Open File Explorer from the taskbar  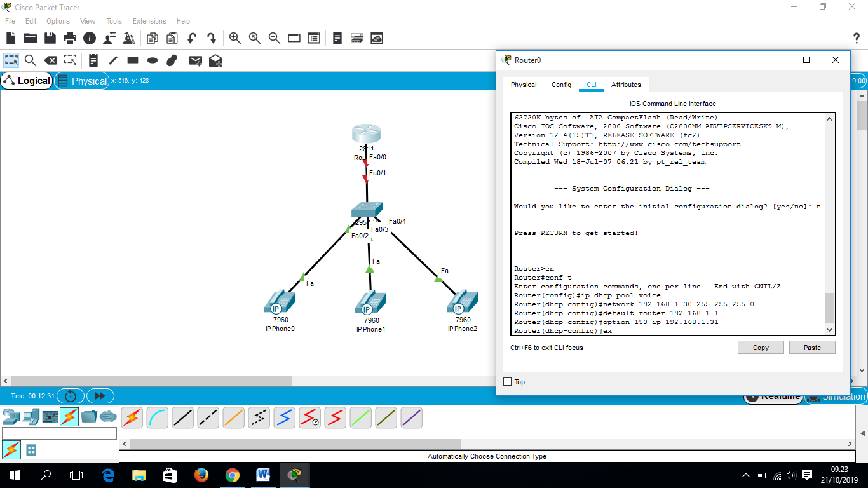(x=139, y=475)
